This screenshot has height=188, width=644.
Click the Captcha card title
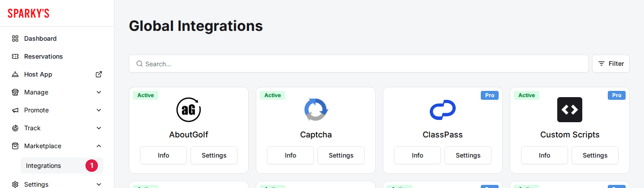coord(316,135)
